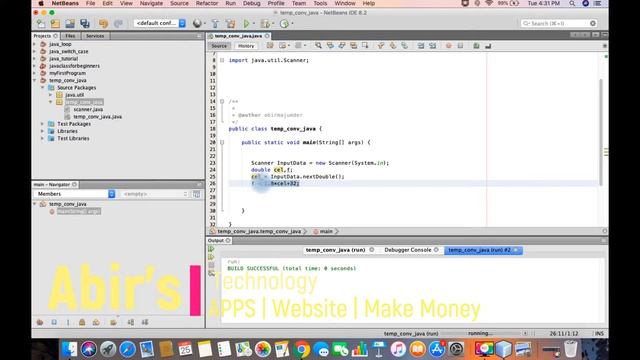Click the Build Project hammer icon
The width and height of the screenshot is (640, 360).
tap(216, 24)
